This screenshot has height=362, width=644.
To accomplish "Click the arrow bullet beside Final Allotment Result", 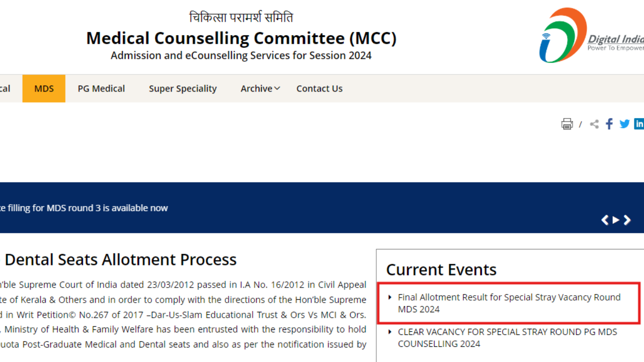I will [390, 297].
